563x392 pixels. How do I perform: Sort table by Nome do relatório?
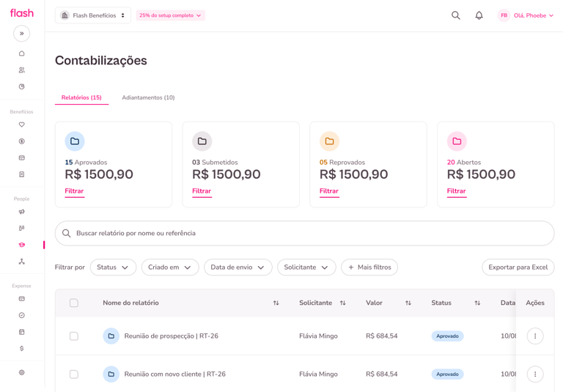[x=276, y=303]
